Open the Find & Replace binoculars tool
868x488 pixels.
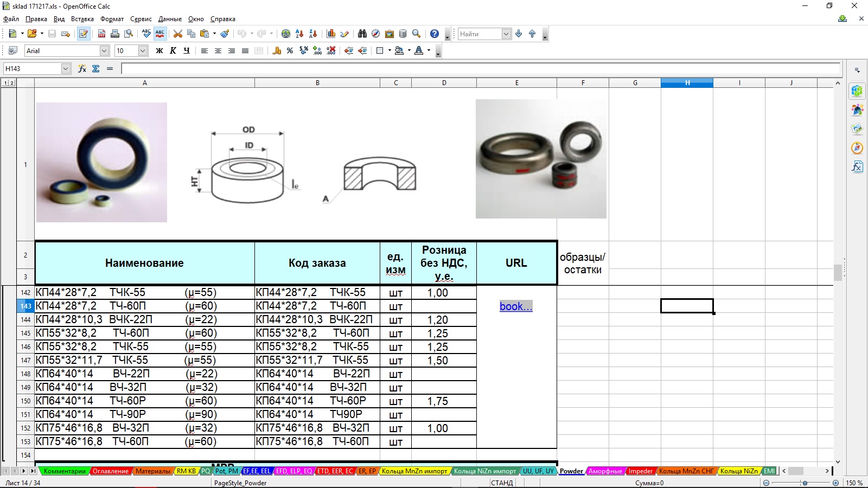click(x=362, y=34)
